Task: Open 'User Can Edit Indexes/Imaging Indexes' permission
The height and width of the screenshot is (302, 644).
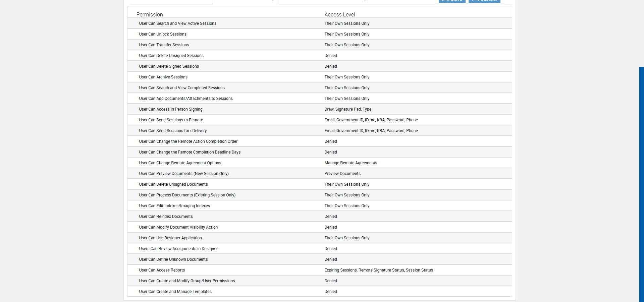Action: point(174,206)
